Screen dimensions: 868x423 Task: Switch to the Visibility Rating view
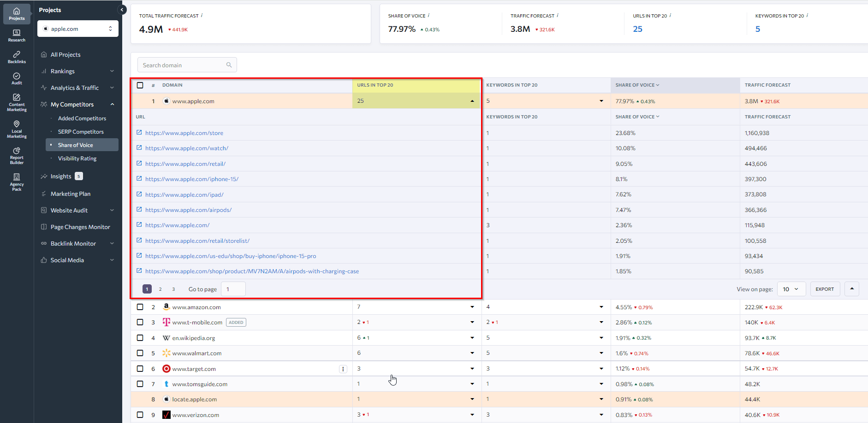[x=77, y=158]
